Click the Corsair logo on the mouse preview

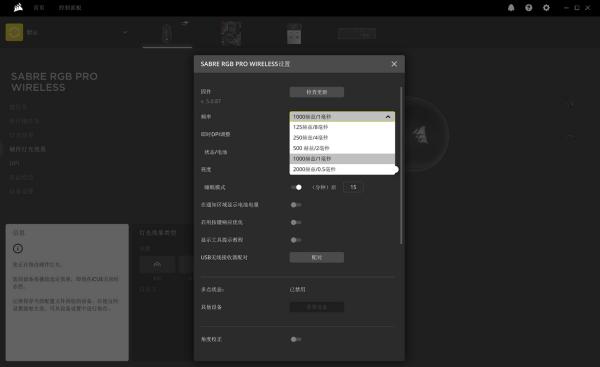421,134
